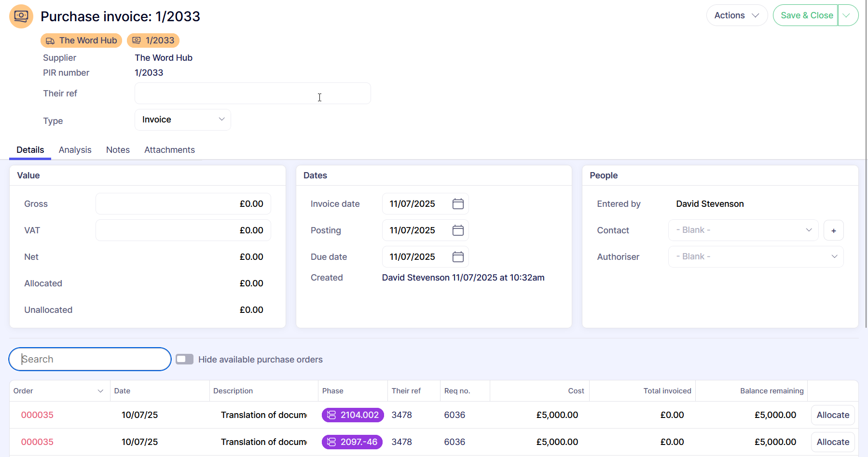Click the plus icon to add contact
868x457 pixels.
(x=833, y=230)
